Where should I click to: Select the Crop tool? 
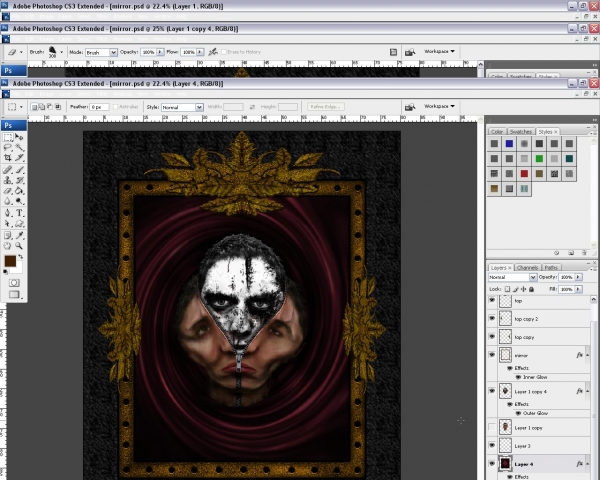point(8,157)
